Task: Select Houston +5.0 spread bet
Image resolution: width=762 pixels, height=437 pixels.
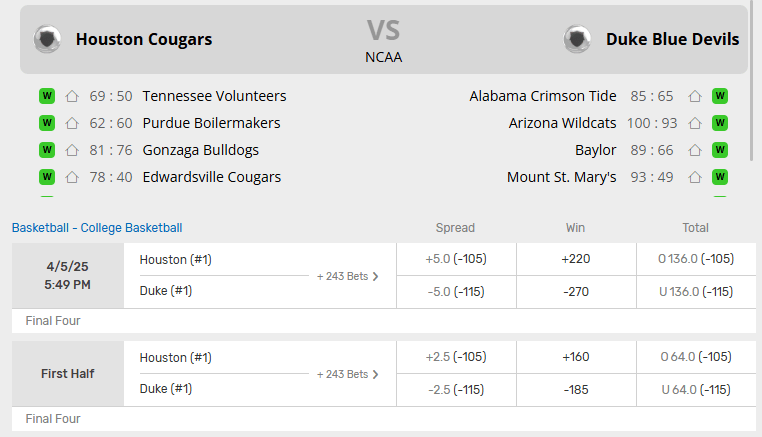Action: [x=456, y=259]
